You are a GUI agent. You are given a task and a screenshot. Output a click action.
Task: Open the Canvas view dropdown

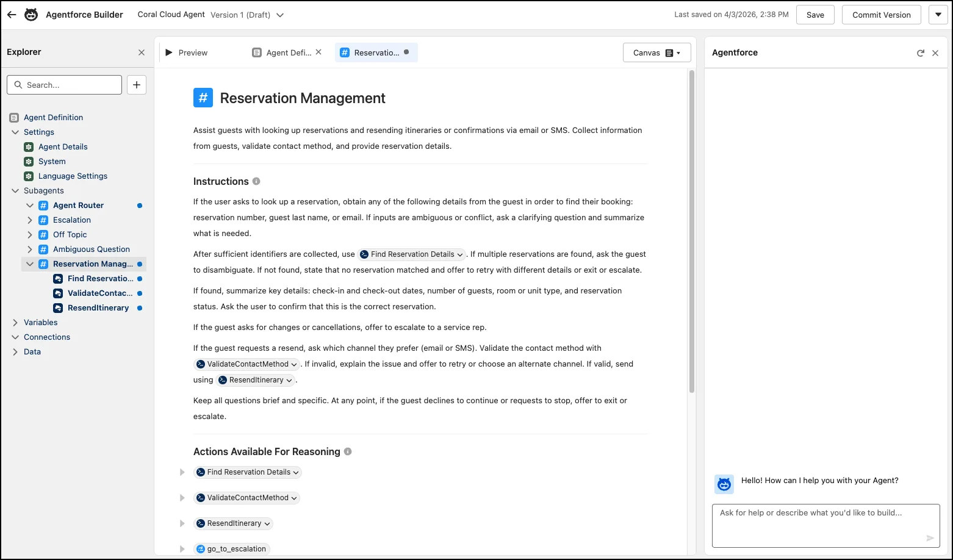(x=656, y=52)
